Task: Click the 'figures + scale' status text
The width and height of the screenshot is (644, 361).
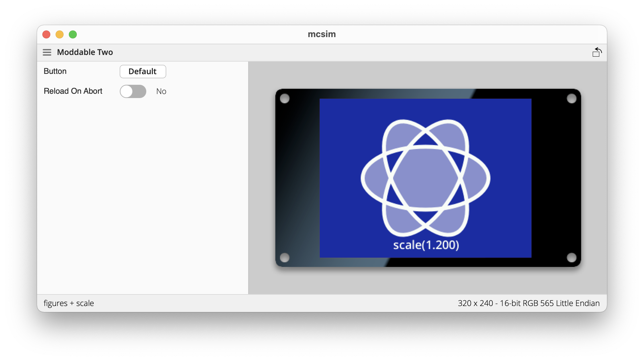Action: pyautogui.click(x=69, y=303)
